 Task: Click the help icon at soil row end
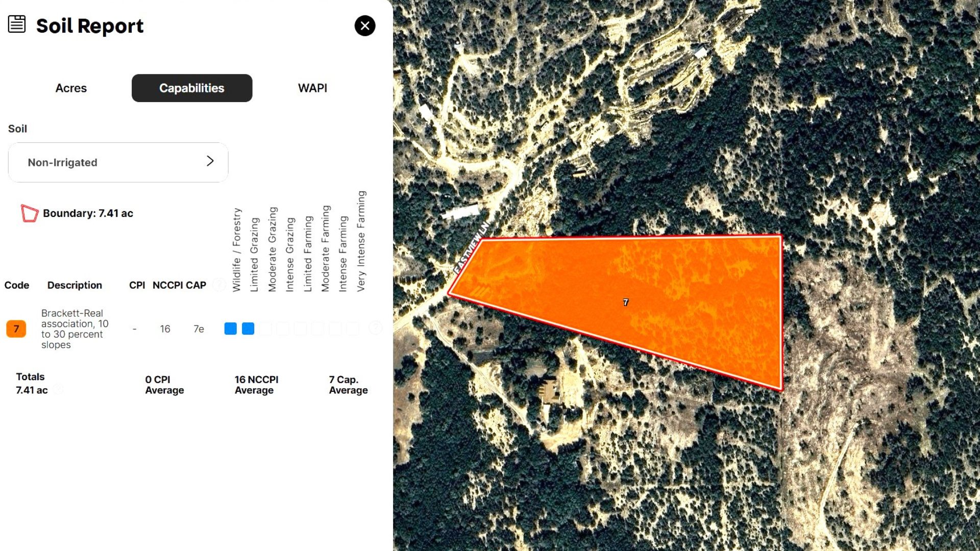pyautogui.click(x=375, y=328)
